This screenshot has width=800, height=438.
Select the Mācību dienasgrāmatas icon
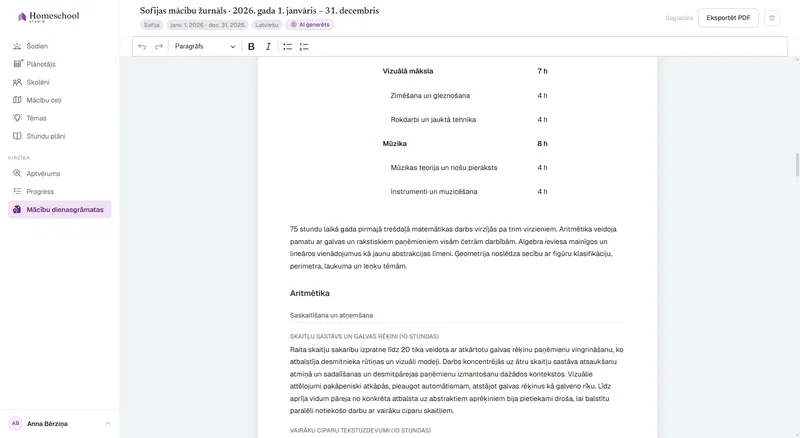17,209
